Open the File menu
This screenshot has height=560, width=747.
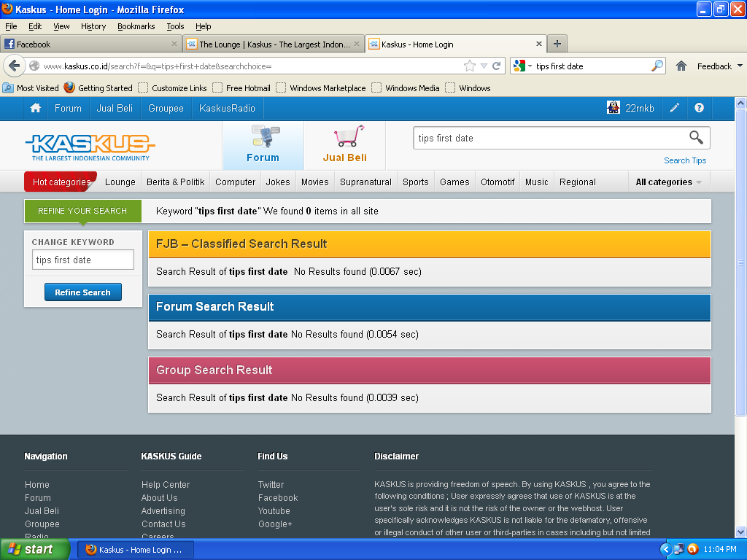(11, 26)
